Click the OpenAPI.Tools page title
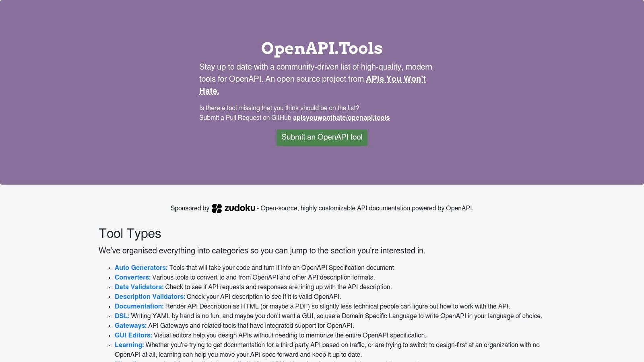This screenshot has width=644, height=362. click(322, 48)
